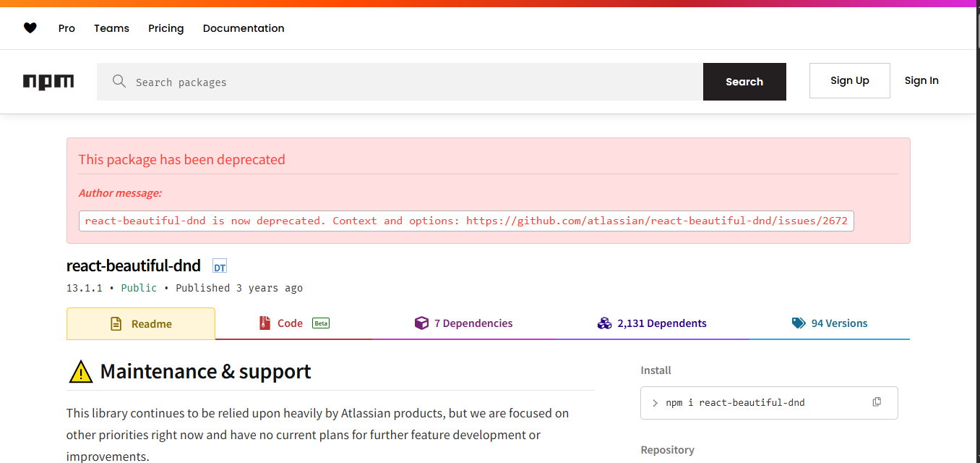Focus the Search packages input field
The image size is (980, 463).
[400, 82]
